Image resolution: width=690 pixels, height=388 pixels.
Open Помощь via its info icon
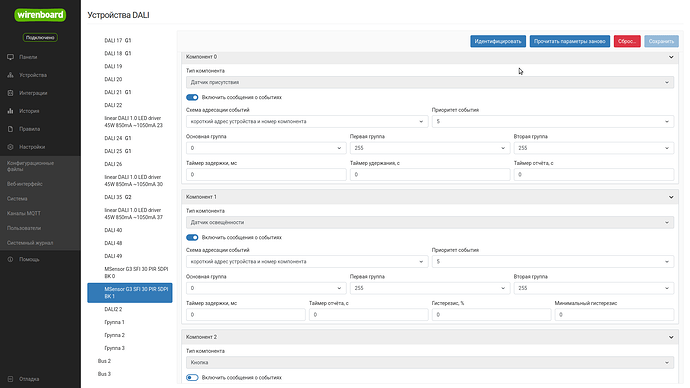pyautogui.click(x=11, y=260)
